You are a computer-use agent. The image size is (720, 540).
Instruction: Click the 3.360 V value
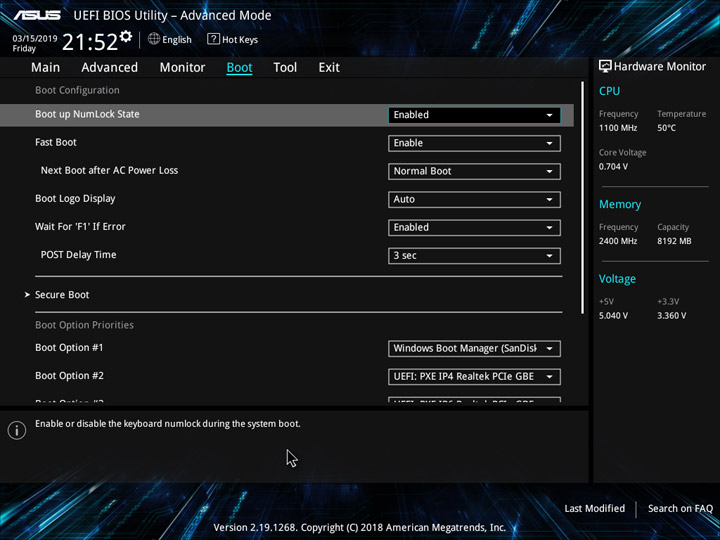(x=671, y=316)
